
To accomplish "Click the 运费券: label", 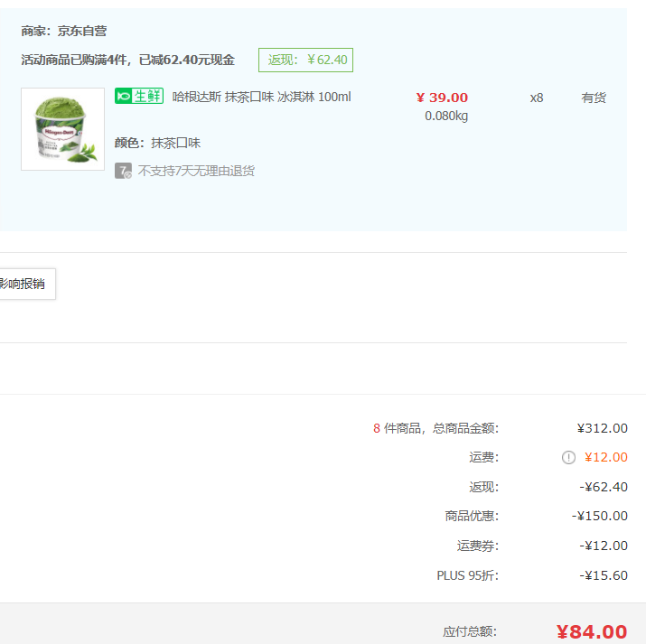I will tap(478, 546).
